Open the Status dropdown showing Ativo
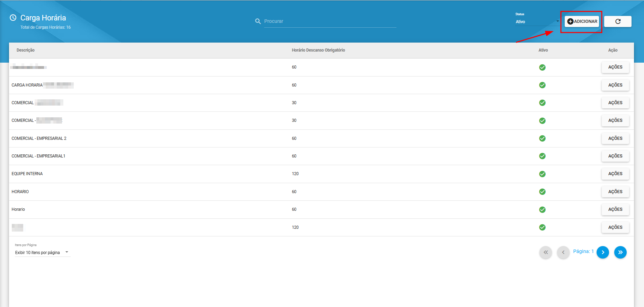The height and width of the screenshot is (307, 644). coord(537,21)
